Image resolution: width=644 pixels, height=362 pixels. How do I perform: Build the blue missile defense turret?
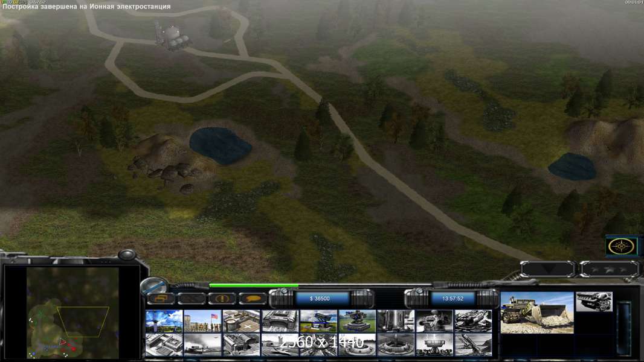pyautogui.click(x=318, y=321)
